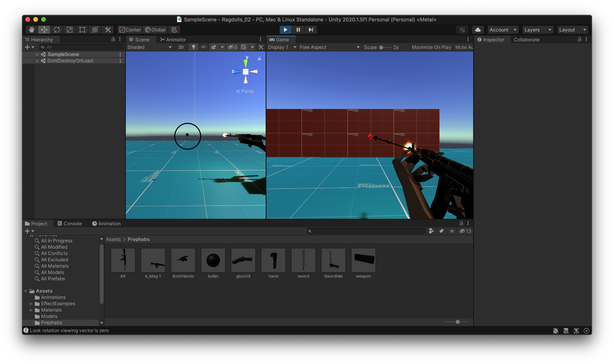This screenshot has width=614, height=364.
Task: Expand DontDestroyOnLoad hierarchy item
Action: 37,61
